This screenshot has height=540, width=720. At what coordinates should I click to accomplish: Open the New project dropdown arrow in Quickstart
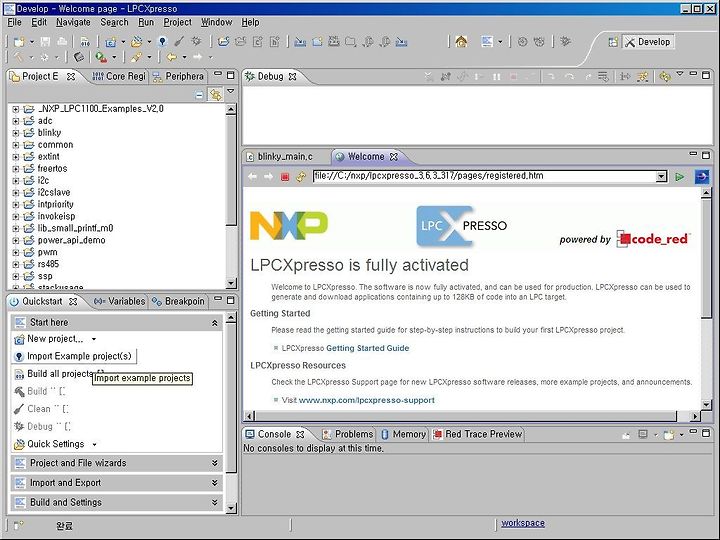pyautogui.click(x=94, y=339)
